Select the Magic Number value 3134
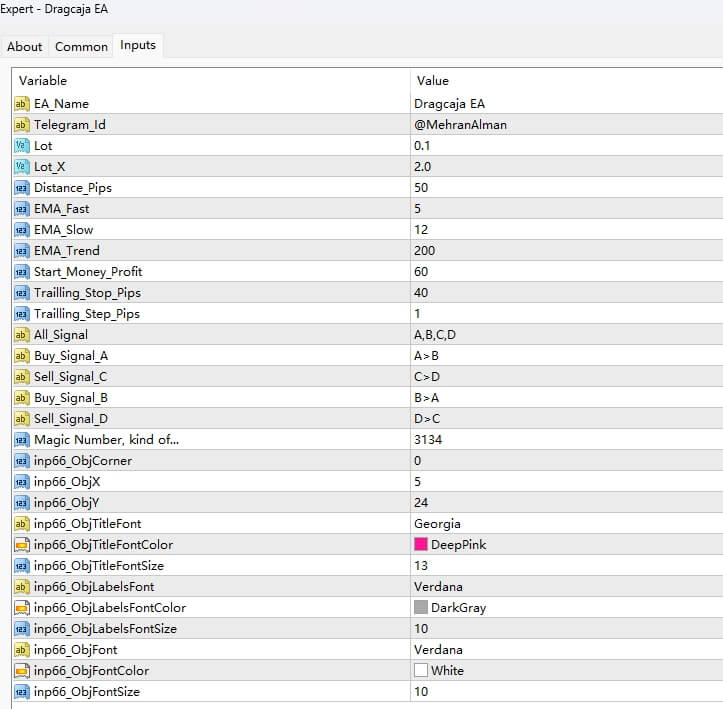Image resolution: width=723 pixels, height=709 pixels. pyautogui.click(x=428, y=440)
